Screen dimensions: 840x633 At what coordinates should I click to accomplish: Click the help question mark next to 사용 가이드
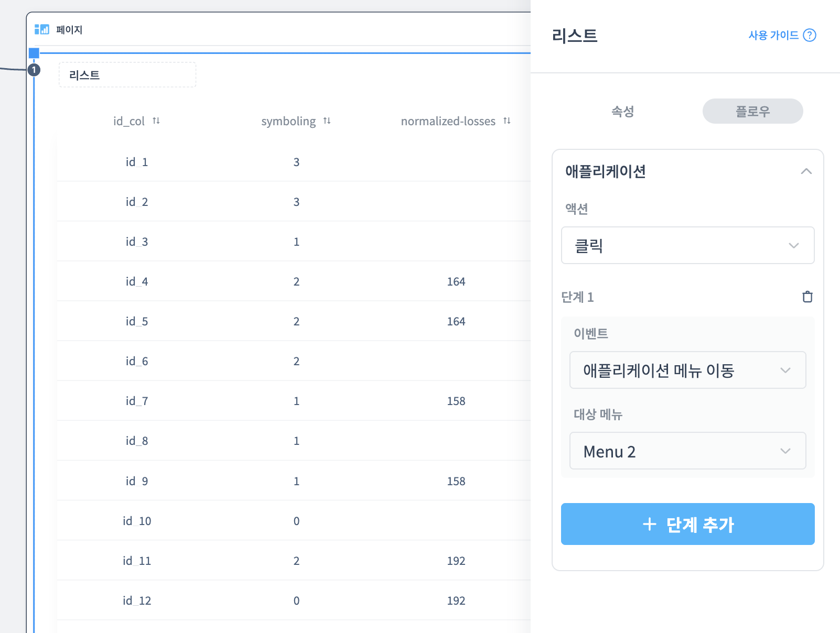pos(810,35)
